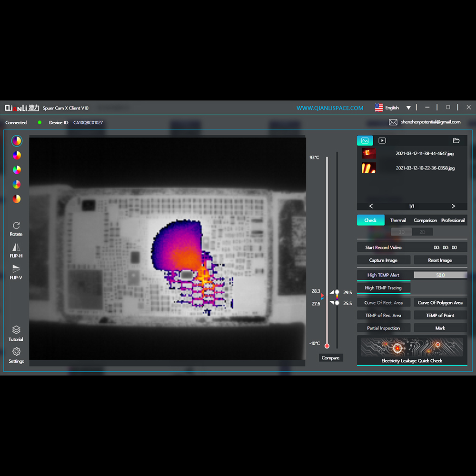
Task: Toggle High TEMP Alert
Action: (x=383, y=275)
